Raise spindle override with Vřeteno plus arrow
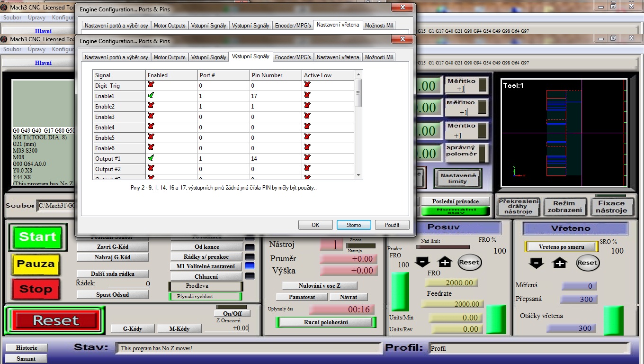 coord(560,263)
